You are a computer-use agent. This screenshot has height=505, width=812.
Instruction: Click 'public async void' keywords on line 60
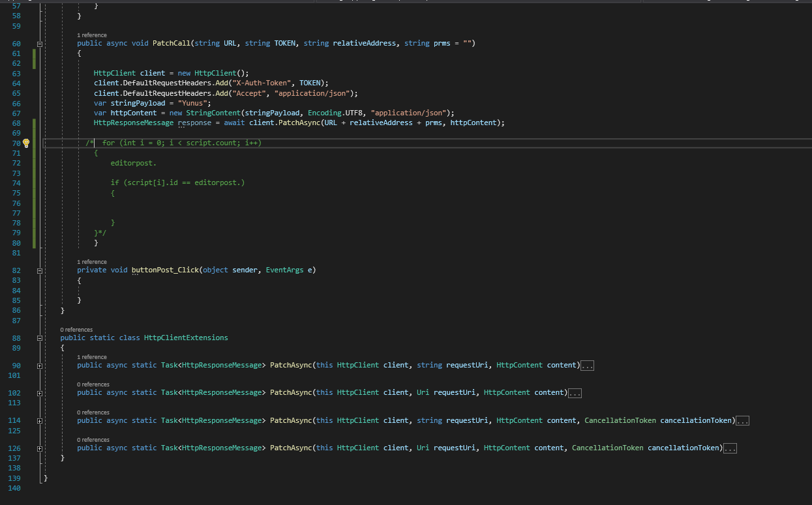[x=113, y=44]
